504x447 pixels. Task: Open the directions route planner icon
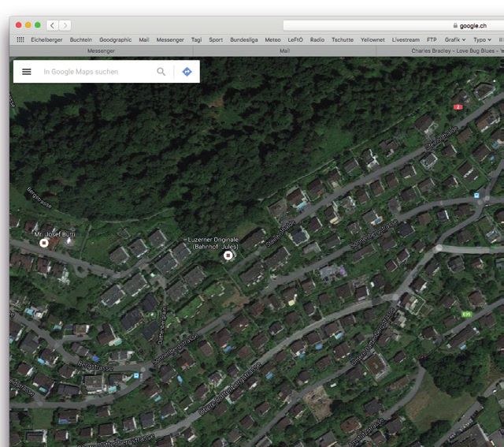click(x=187, y=72)
